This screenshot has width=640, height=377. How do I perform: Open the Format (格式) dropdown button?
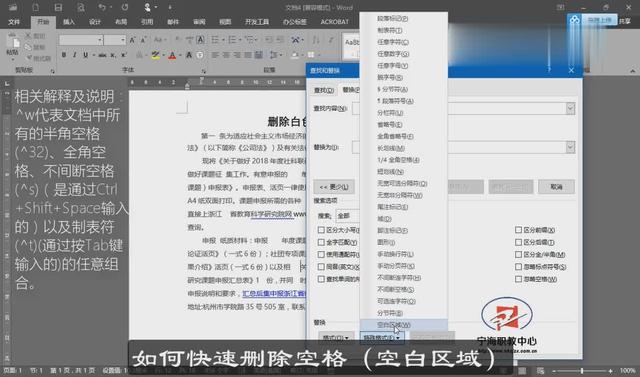click(336, 337)
